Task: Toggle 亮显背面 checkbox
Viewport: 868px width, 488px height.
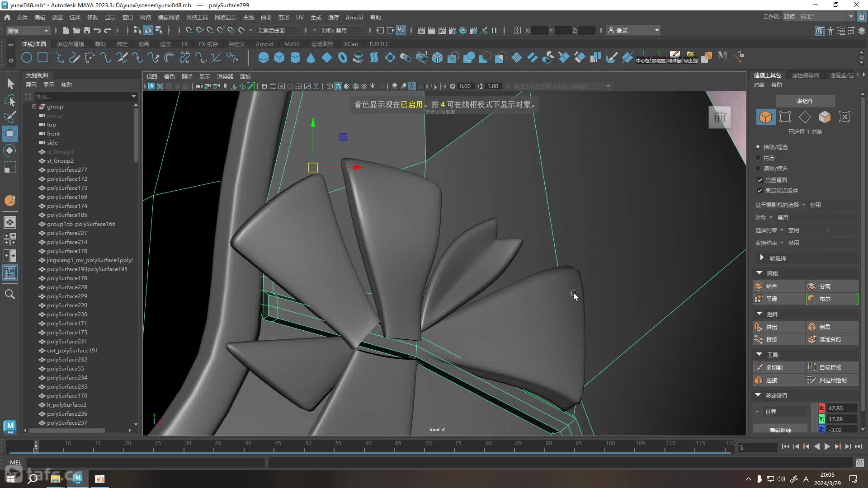Action: [760, 180]
